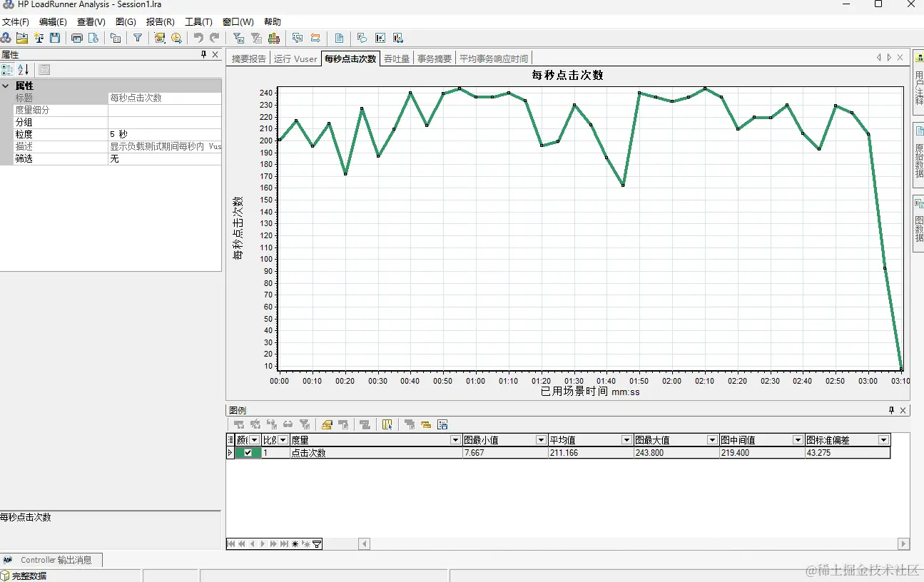
Task: Open the 图中间值 column dropdown
Action: [x=798, y=440]
